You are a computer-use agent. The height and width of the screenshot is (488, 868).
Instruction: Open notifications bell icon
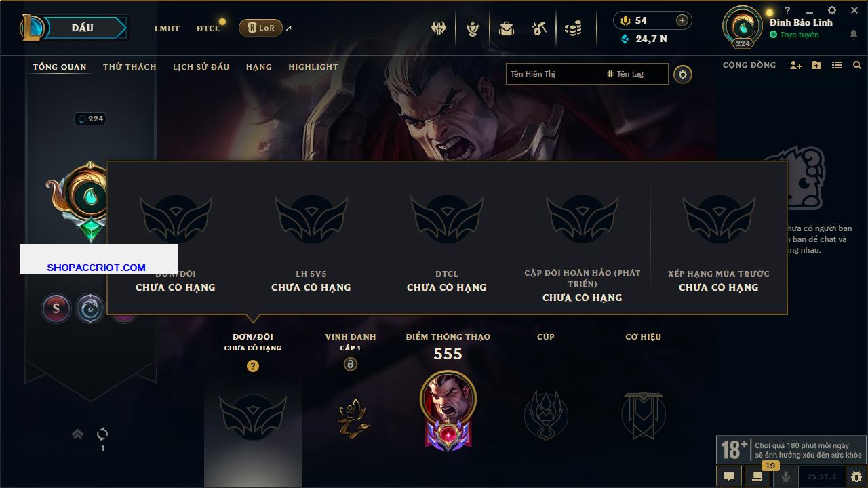[x=854, y=35]
